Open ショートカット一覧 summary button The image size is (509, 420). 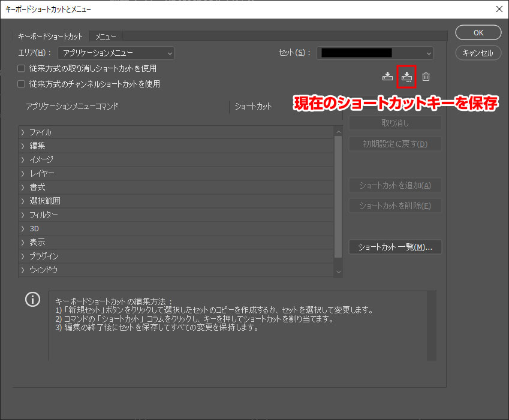pos(395,247)
